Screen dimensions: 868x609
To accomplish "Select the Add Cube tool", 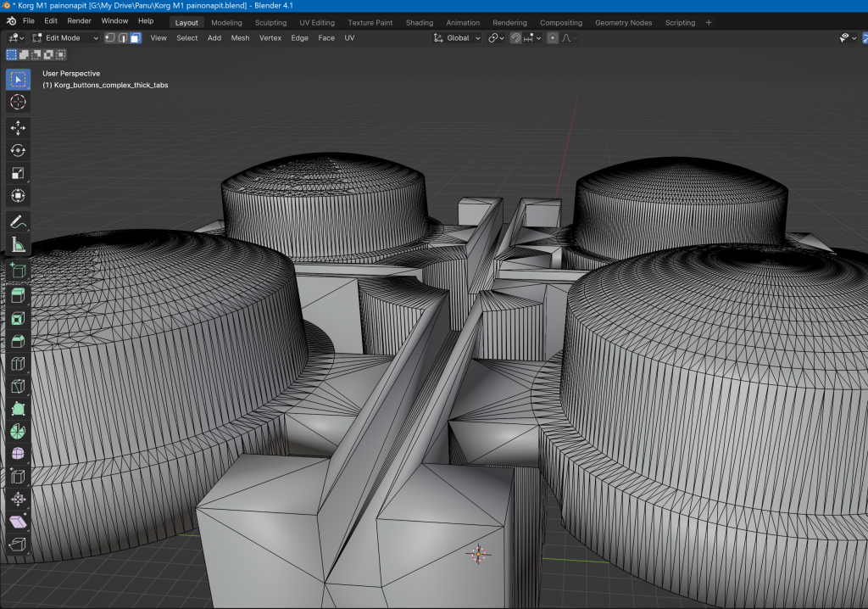I will click(x=18, y=270).
